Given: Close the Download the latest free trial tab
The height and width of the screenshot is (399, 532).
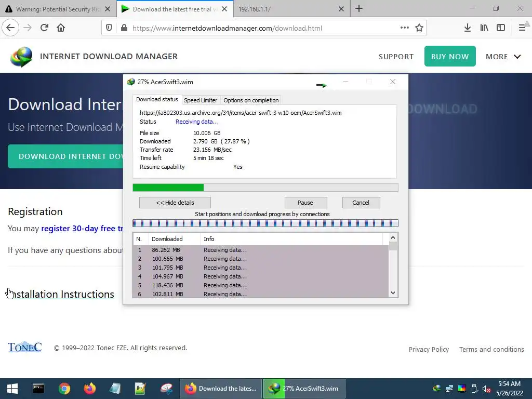Looking at the screenshot, I should coord(224,9).
